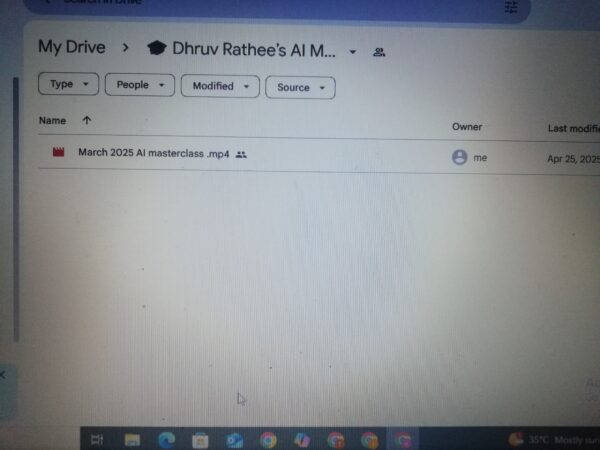Expand the Dhruv Rathee's AI M... folder menu arrow

tap(353, 51)
